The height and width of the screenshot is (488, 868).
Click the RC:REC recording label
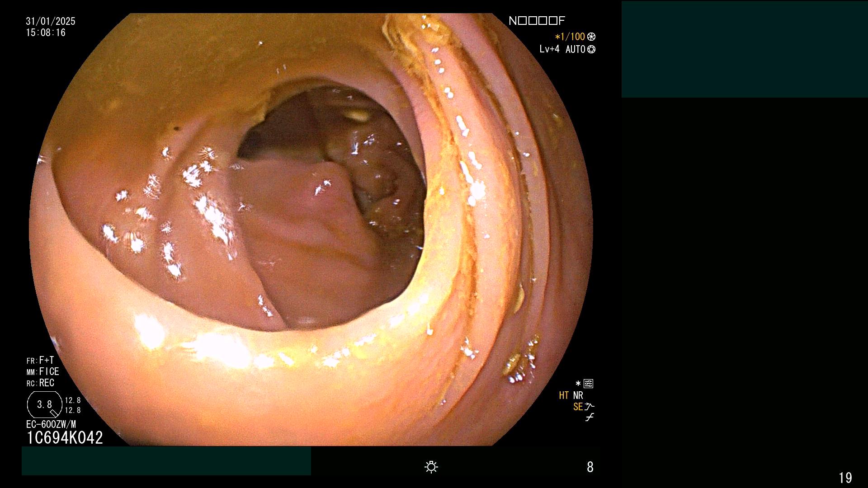click(x=40, y=383)
